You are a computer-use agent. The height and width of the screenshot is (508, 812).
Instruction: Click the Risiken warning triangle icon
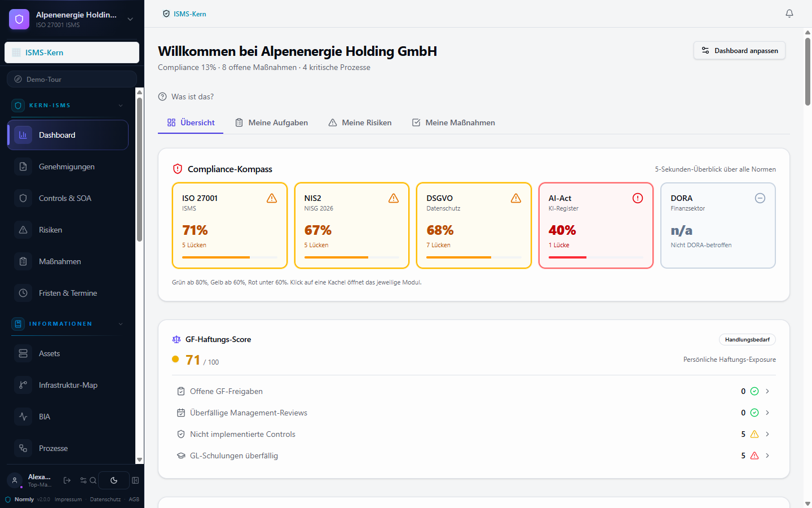point(23,230)
